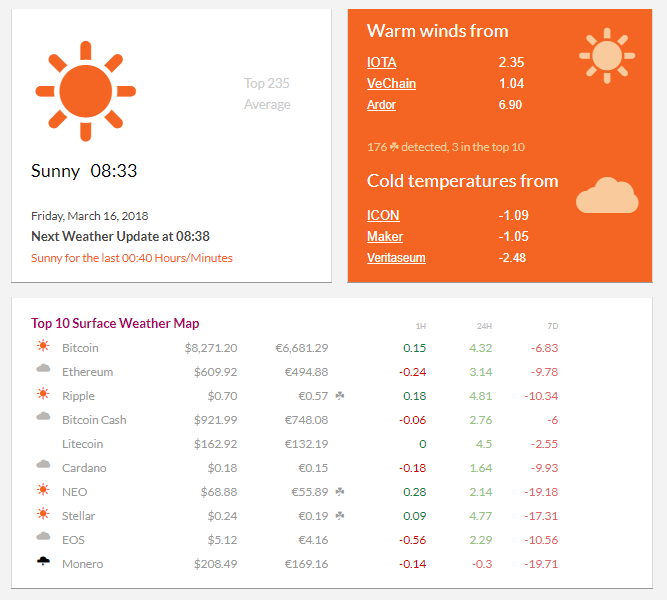Viewport: 667px width, 600px height.
Task: Click the cloud icon next to EOS
Action: (x=43, y=537)
